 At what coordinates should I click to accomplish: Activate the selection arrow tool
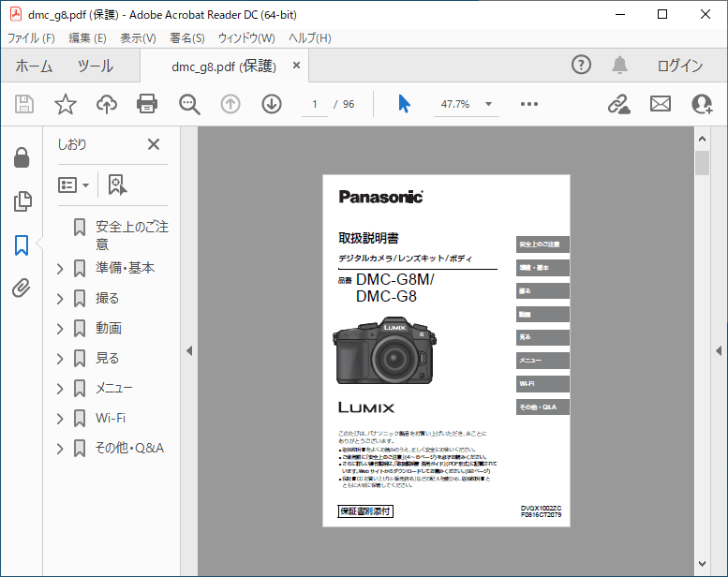(x=404, y=104)
